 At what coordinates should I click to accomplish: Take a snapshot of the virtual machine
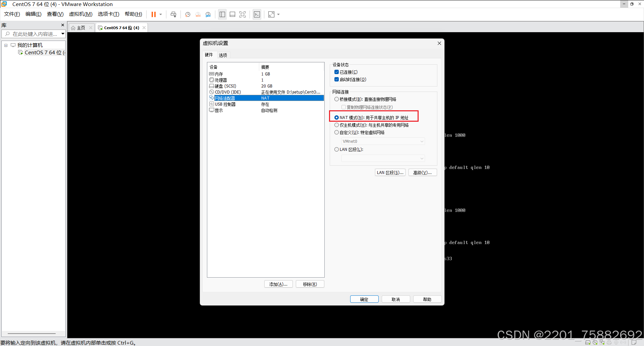tap(187, 14)
